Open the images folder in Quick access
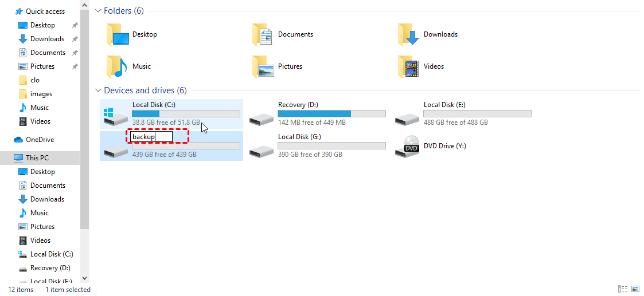This screenshot has width=644, height=296. pos(41,94)
